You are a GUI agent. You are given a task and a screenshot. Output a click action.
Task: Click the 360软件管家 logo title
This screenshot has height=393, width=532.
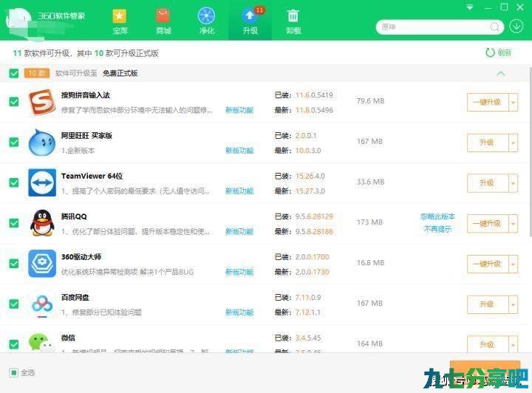click(61, 16)
